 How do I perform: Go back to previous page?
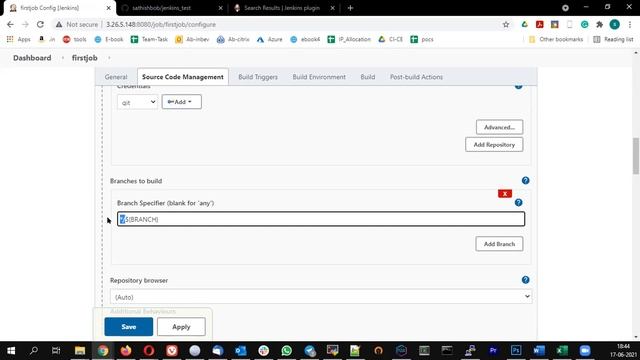10,24
